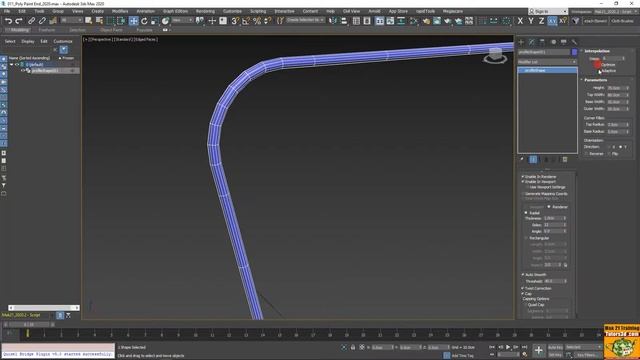Screen dimensions: 640x360
Task: Open the Hierarchy panel icon
Action: pos(542,42)
